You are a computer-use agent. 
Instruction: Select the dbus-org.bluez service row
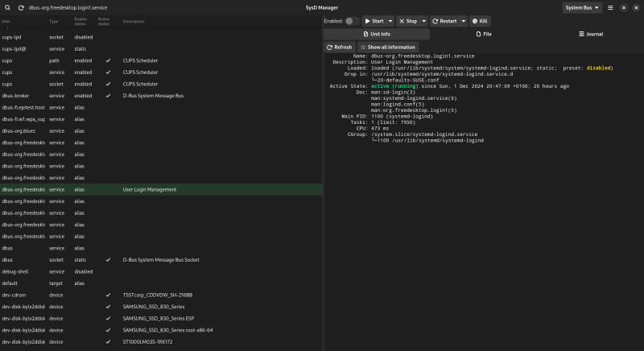point(161,131)
